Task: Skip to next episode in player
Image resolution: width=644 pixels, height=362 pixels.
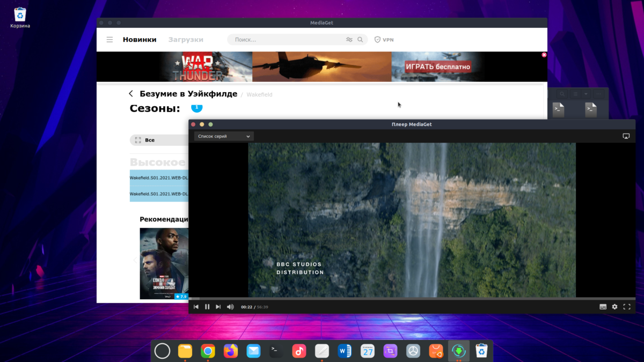Action: coord(218,307)
